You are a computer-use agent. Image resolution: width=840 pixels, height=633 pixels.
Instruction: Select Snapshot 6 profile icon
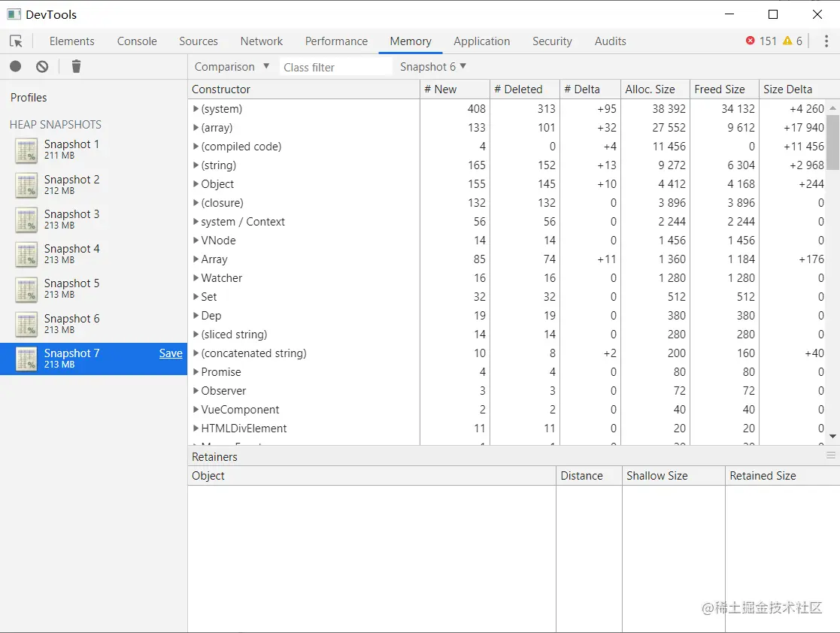click(26, 324)
